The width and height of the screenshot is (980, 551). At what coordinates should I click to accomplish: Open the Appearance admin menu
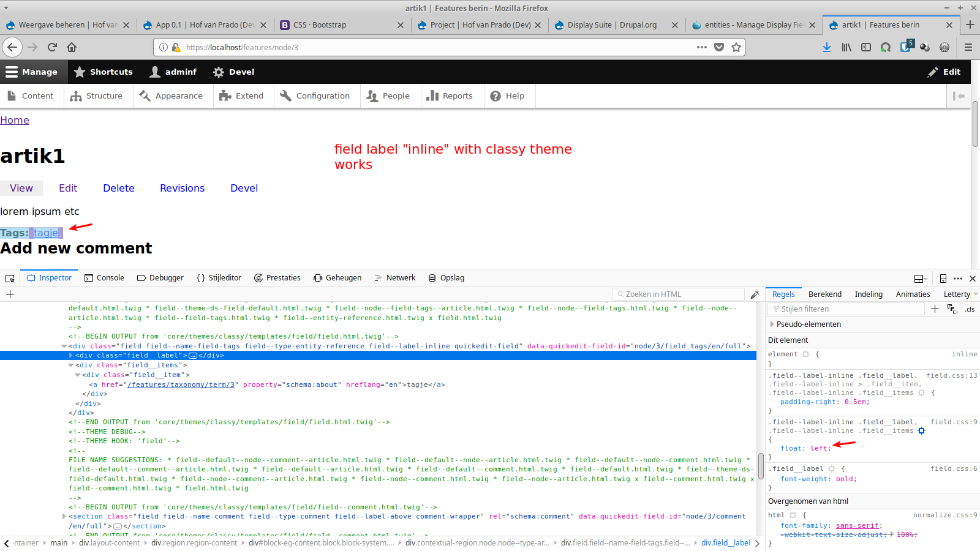point(171,96)
